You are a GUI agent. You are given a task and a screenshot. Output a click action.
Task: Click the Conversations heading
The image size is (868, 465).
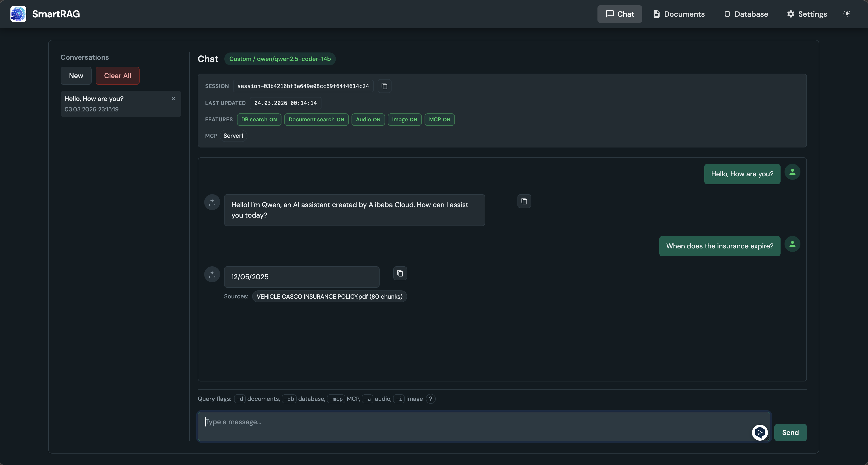84,57
